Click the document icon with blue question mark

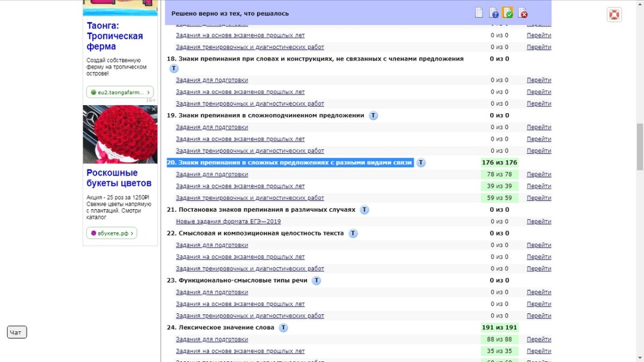coord(494,13)
